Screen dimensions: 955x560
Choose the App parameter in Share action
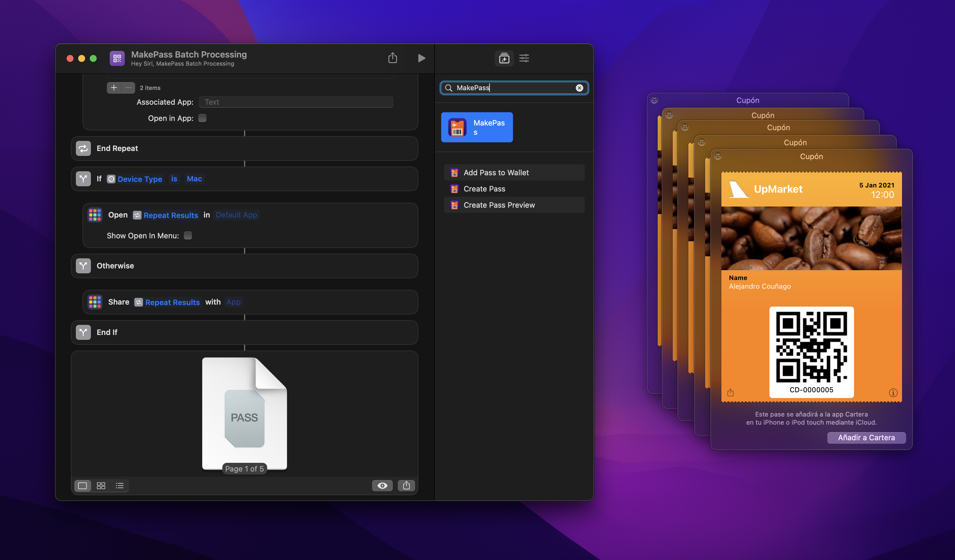coord(233,302)
